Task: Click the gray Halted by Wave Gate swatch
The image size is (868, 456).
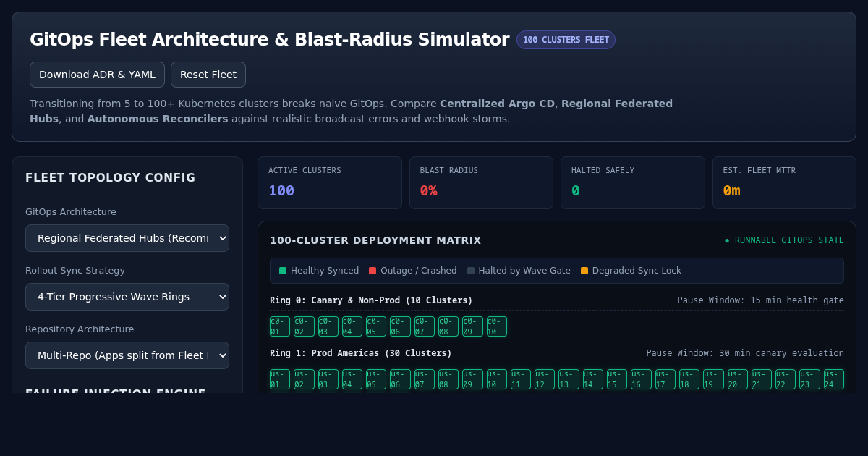Action: (471, 271)
